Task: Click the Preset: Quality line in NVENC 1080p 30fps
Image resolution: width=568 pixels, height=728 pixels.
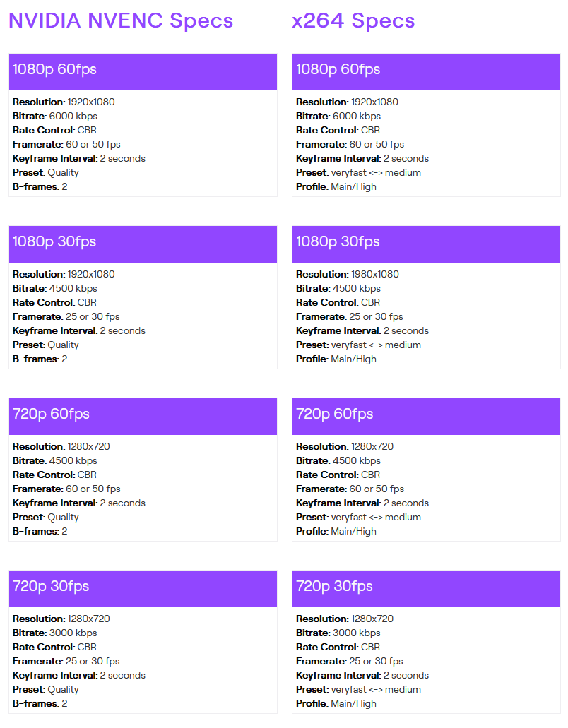Action: (x=46, y=345)
